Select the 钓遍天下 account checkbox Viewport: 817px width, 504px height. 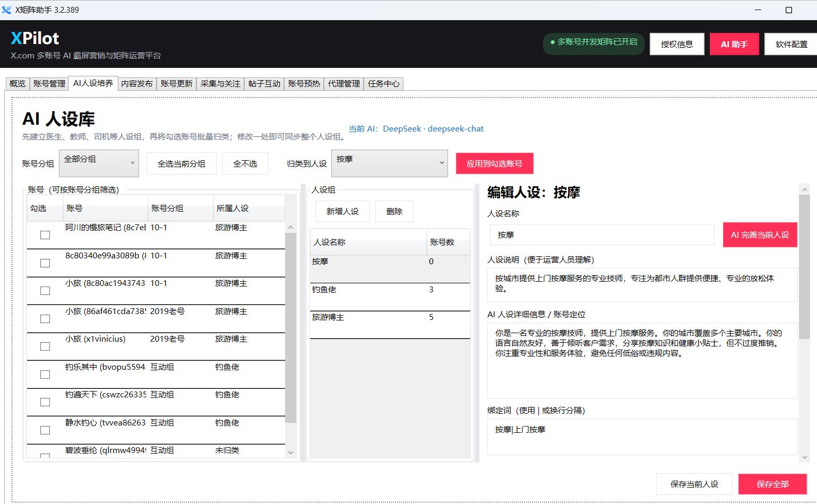(x=45, y=402)
